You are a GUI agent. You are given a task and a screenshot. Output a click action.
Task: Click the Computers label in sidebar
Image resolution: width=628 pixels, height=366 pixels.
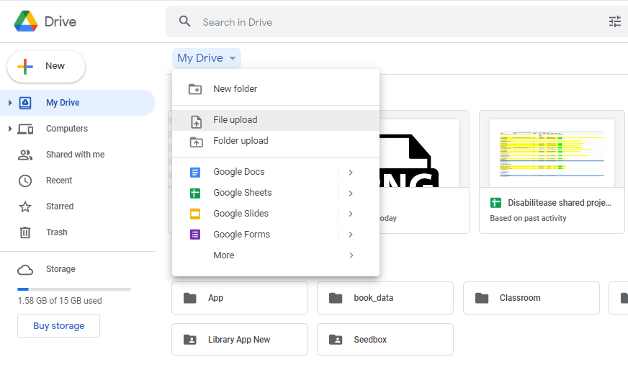67,129
